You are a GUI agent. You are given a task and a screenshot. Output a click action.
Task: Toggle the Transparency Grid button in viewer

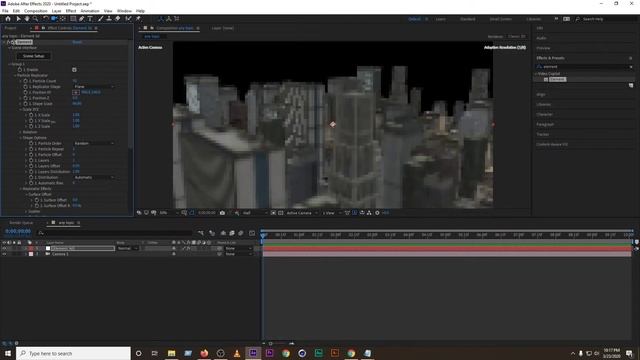(x=280, y=213)
